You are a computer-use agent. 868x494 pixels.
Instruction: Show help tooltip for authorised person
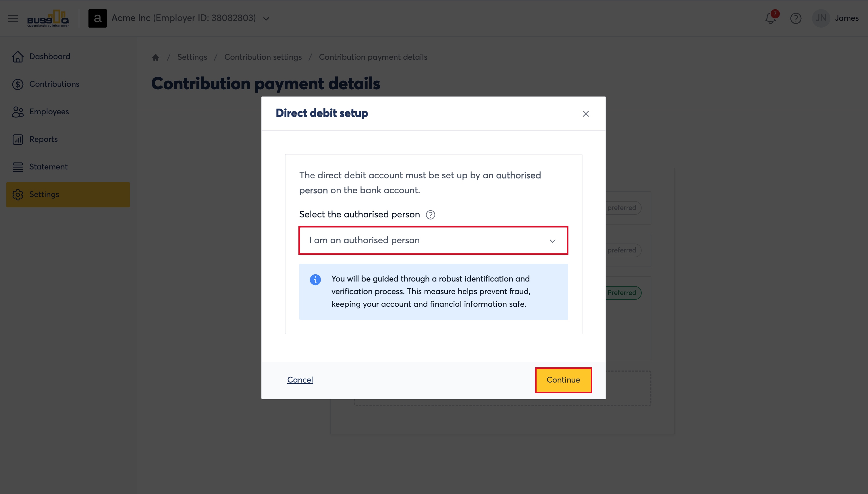(x=430, y=215)
